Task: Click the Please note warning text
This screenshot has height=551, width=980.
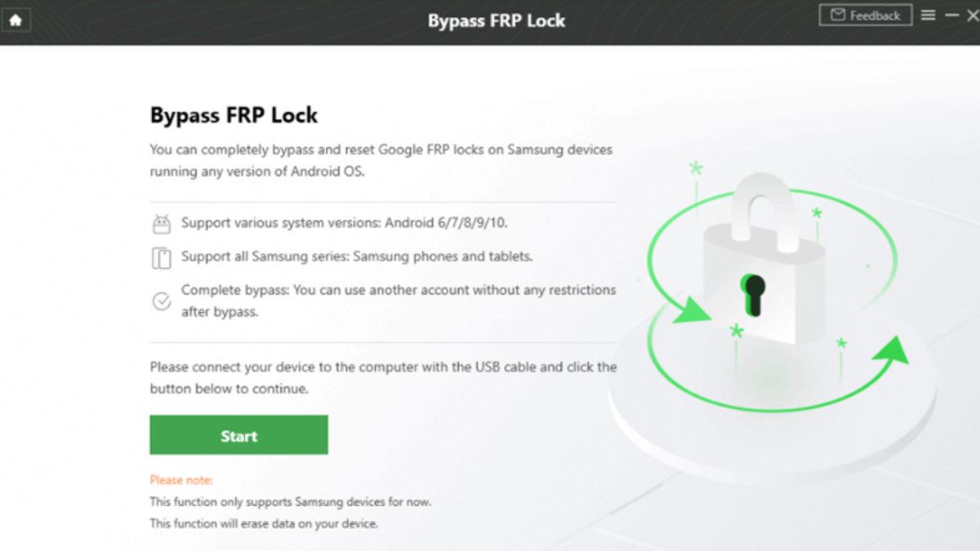Action: click(x=180, y=480)
